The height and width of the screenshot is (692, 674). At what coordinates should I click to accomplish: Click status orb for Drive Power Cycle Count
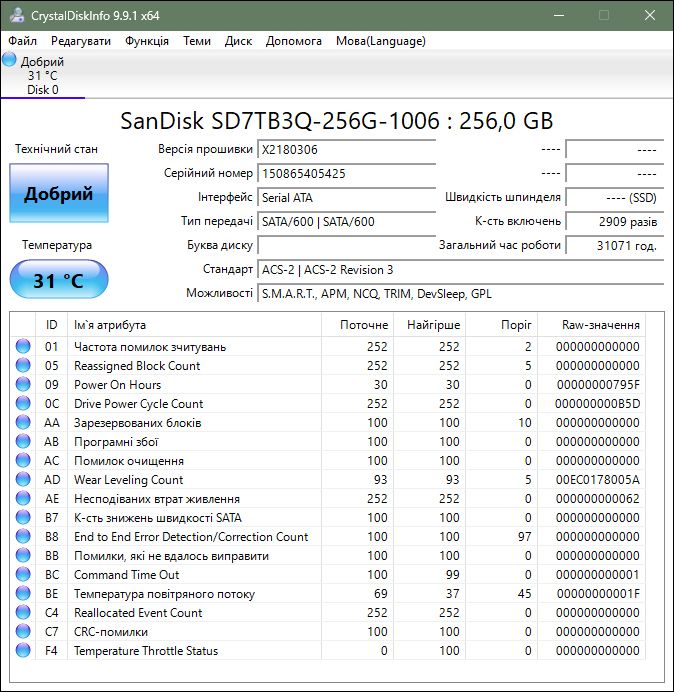[x=23, y=403]
